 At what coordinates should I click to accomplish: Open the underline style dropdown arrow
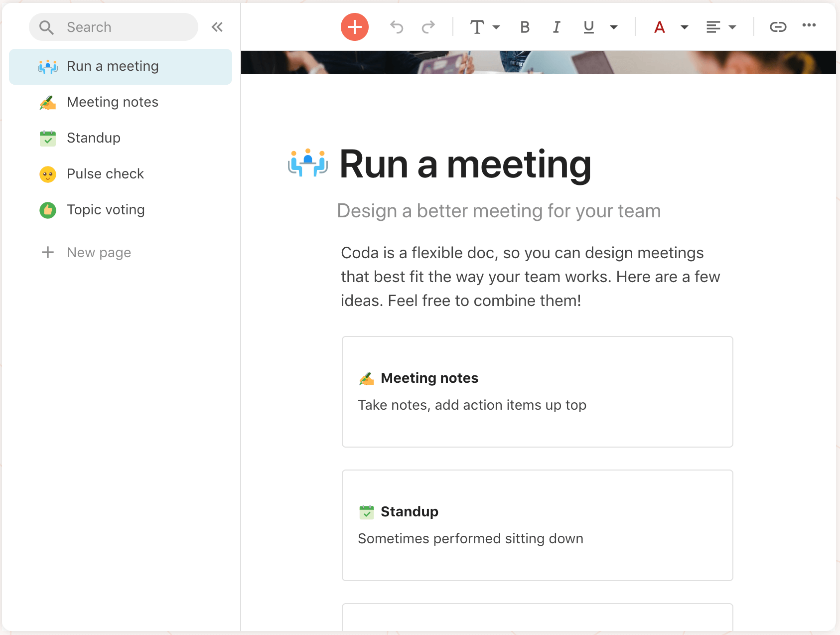[x=614, y=27]
